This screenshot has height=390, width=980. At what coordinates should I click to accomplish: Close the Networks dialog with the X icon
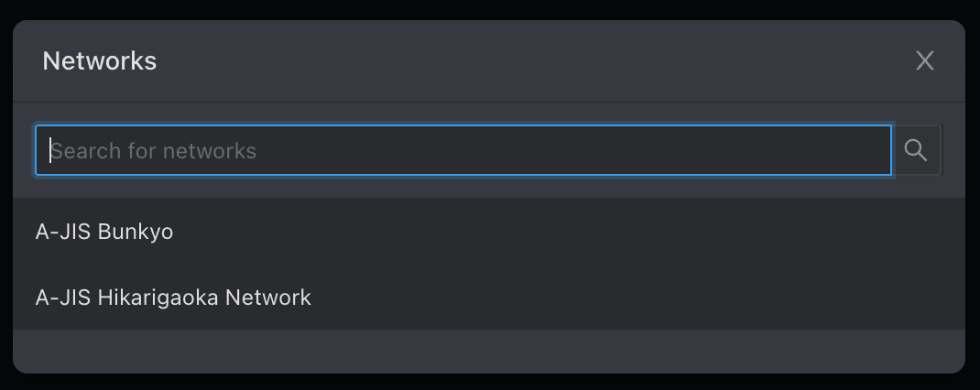(925, 60)
